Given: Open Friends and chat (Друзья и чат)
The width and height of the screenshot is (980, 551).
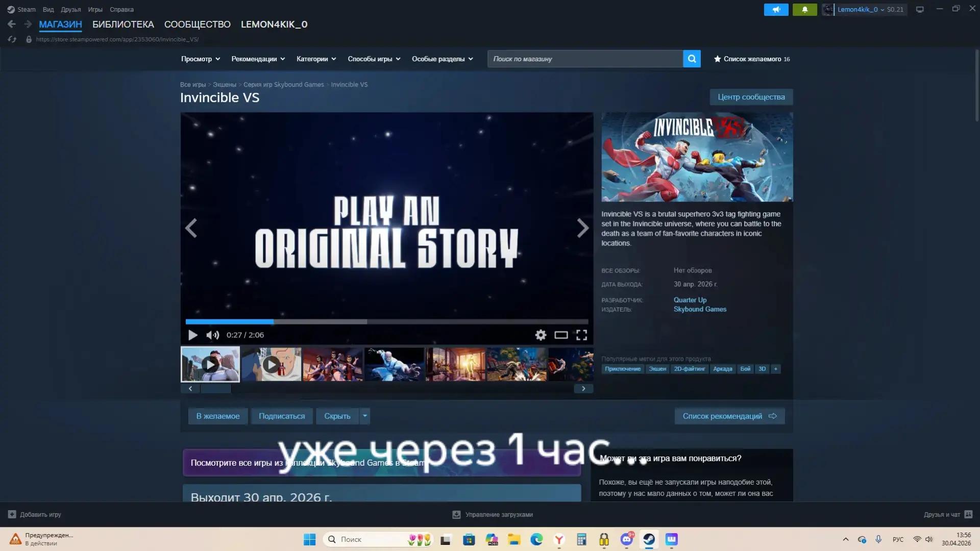Looking at the screenshot, I should click(948, 514).
